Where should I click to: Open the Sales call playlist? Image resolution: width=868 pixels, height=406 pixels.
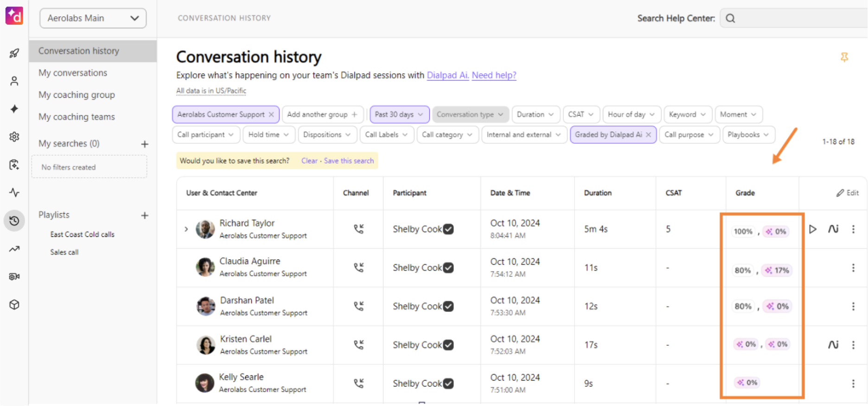coord(64,252)
